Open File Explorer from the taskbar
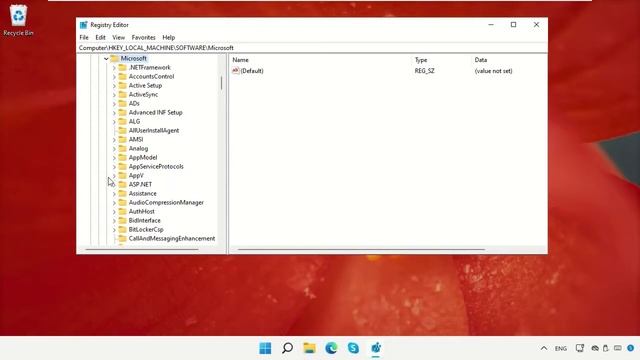Screen dimensions: 640x360 [x=309, y=348]
